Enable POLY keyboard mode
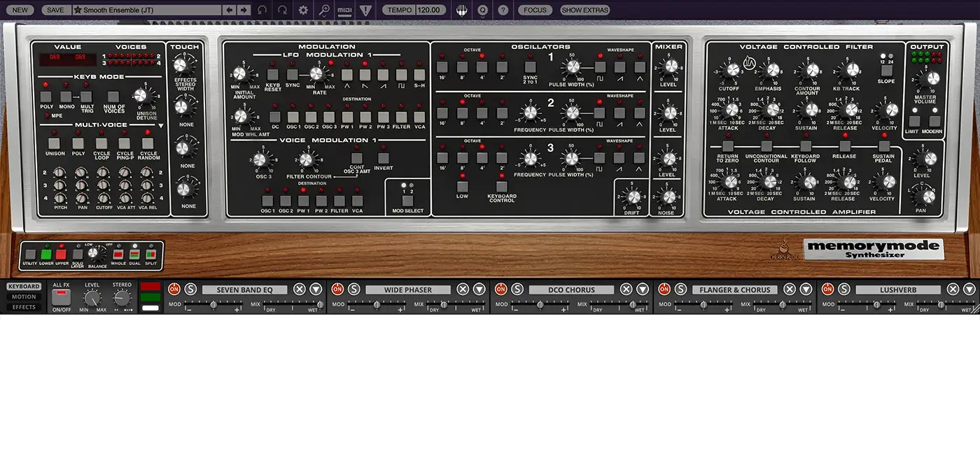This screenshot has height=468, width=980. click(46, 97)
